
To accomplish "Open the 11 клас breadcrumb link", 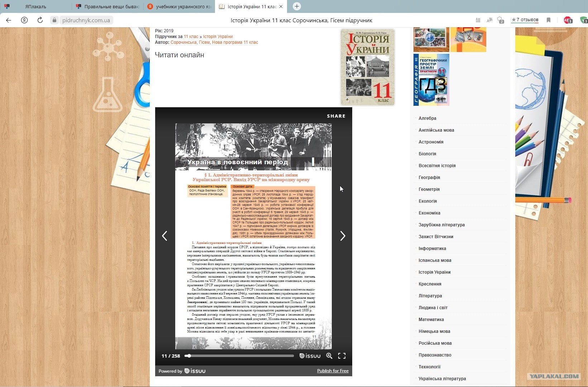I will [x=191, y=37].
